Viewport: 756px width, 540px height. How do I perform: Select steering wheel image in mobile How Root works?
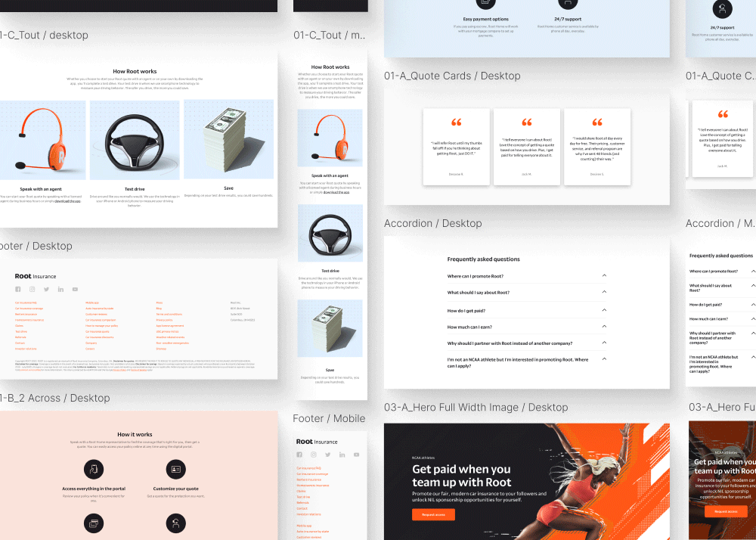330,233
